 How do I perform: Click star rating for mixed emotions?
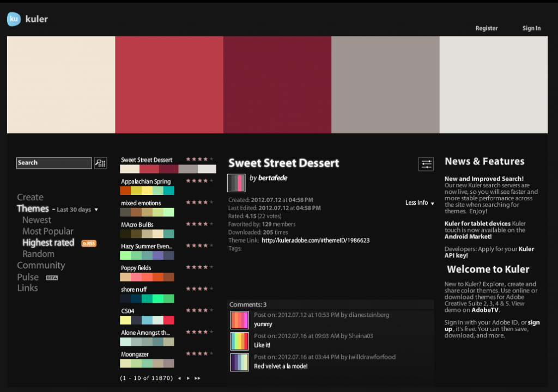(199, 203)
